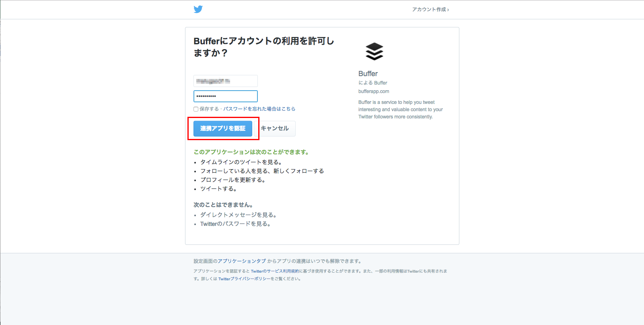Open アカウント作成 link in header
Viewport: 644px width, 325px height.
pos(430,9)
